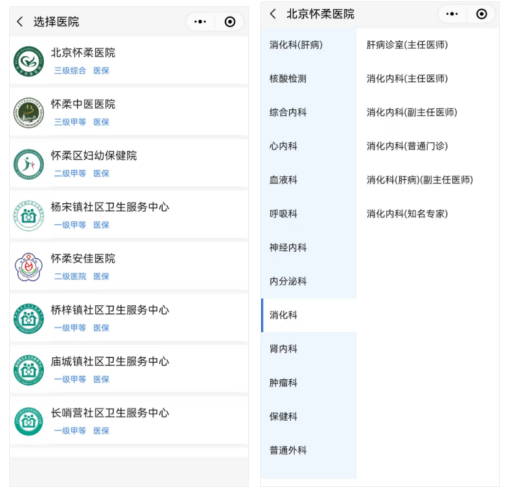The image size is (509, 493).
Task: Tap the 二级甲等 tag under 怀柔区妇幼保健院
Action: coord(70,174)
